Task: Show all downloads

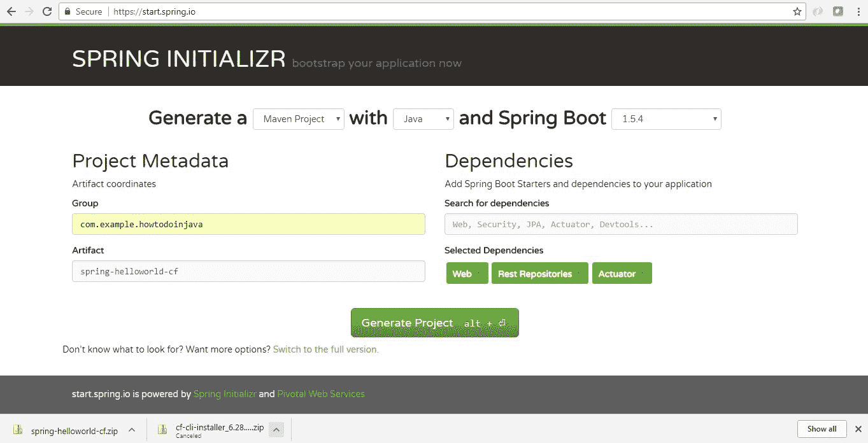Action: (822, 429)
